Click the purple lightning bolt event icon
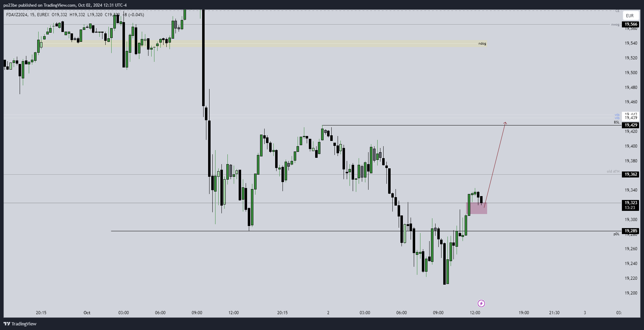 tap(481, 303)
